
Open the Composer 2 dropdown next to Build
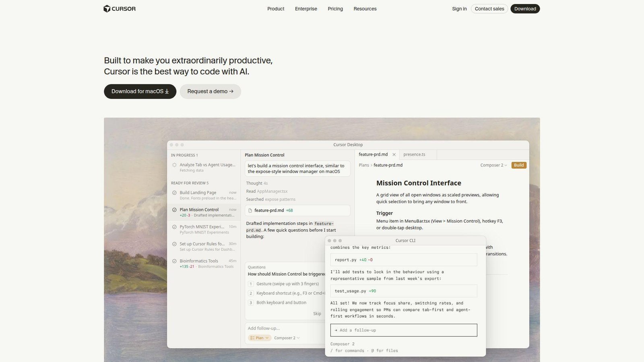(x=494, y=165)
